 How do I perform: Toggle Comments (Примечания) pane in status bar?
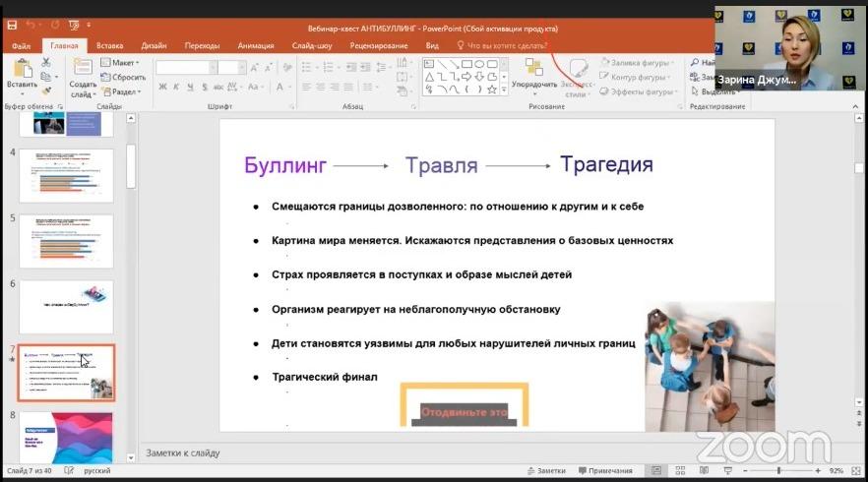(605, 471)
